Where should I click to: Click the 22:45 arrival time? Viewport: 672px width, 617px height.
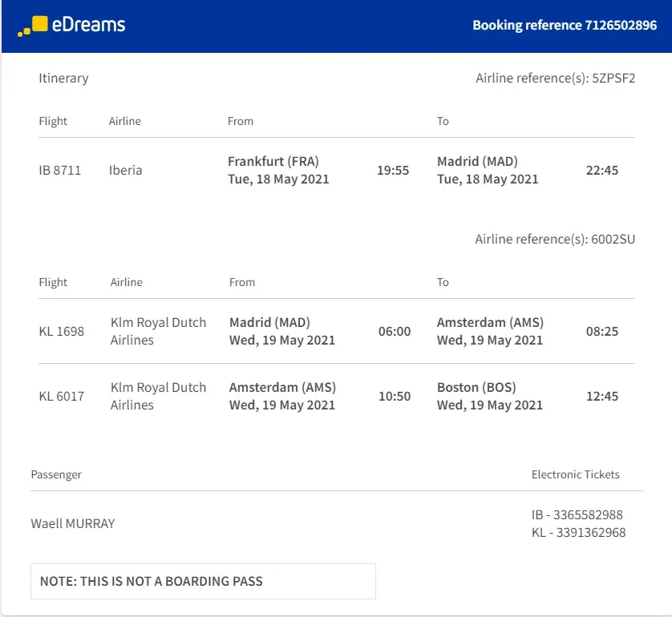(x=602, y=170)
